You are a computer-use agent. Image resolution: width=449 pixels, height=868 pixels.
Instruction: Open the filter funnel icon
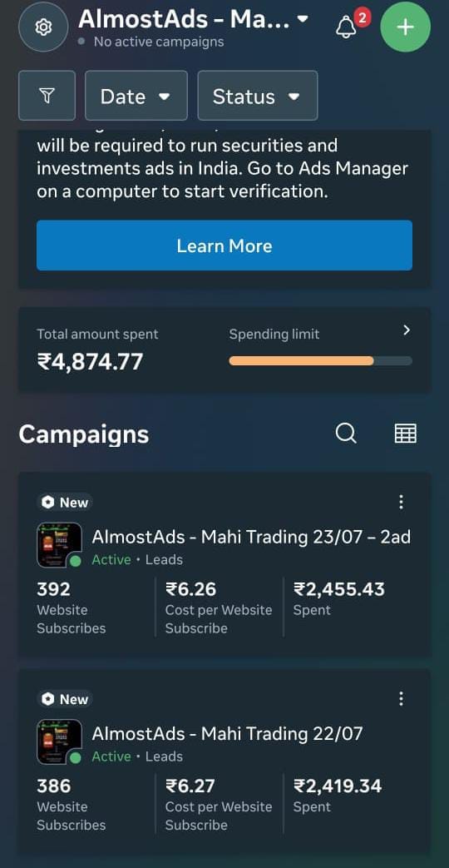click(47, 96)
